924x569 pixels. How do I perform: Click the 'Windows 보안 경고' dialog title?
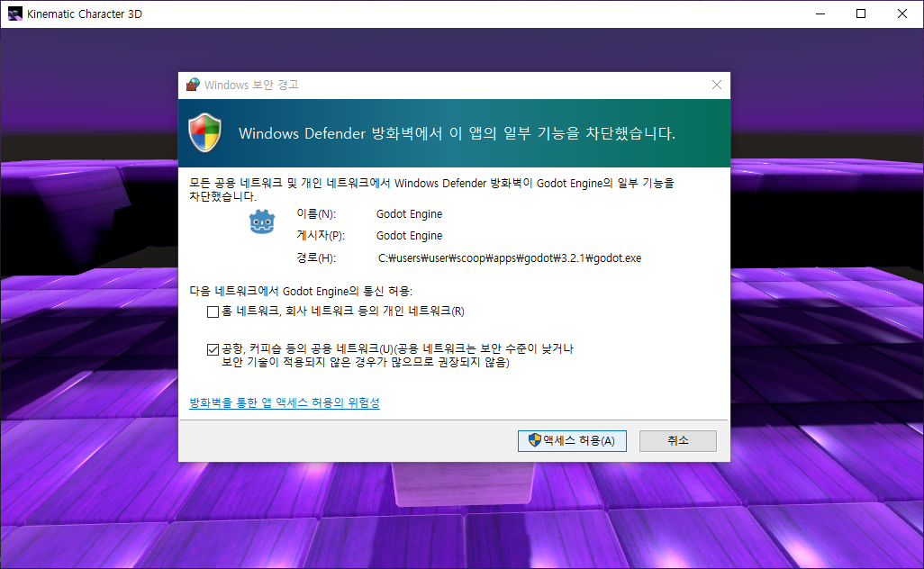tap(251, 85)
